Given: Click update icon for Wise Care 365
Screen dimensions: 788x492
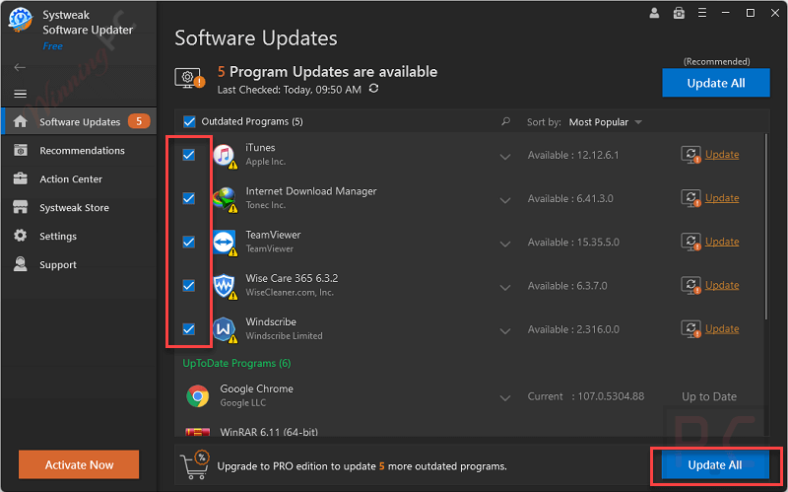Looking at the screenshot, I should pyautogui.click(x=691, y=285).
